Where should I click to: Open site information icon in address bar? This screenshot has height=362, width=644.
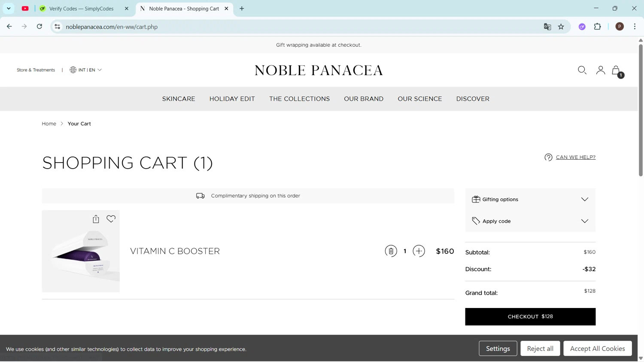tap(57, 27)
